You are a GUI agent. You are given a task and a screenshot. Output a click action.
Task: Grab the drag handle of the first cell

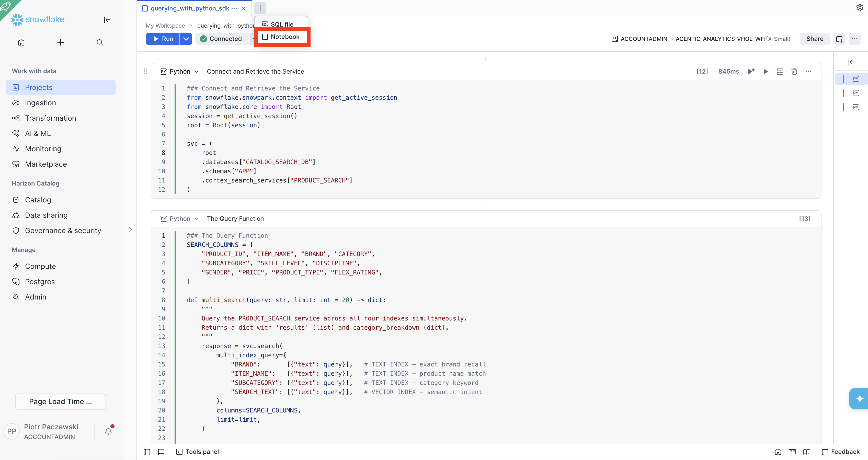click(x=146, y=71)
